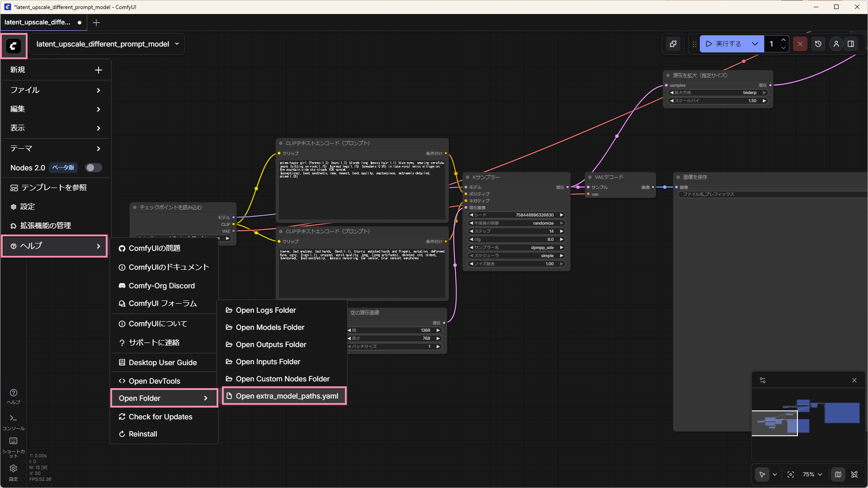Open the 75% zoom level dropdown
The image size is (868, 488).
[812, 474]
